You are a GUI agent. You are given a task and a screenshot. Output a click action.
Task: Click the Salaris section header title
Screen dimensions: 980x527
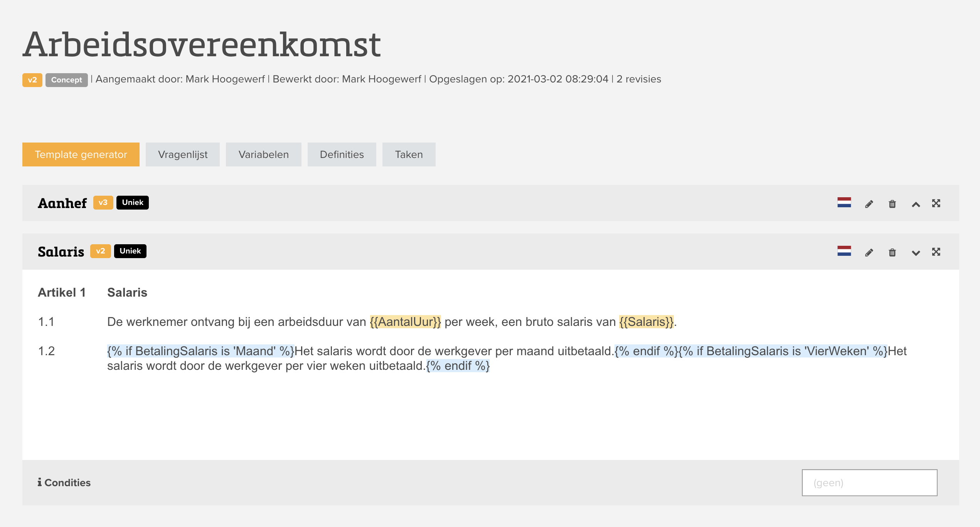(61, 252)
